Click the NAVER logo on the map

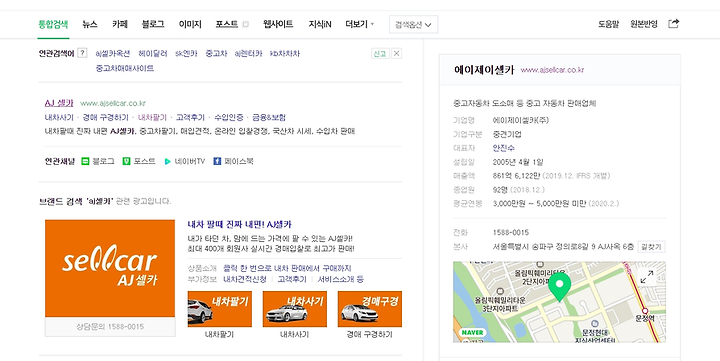tap(472, 332)
